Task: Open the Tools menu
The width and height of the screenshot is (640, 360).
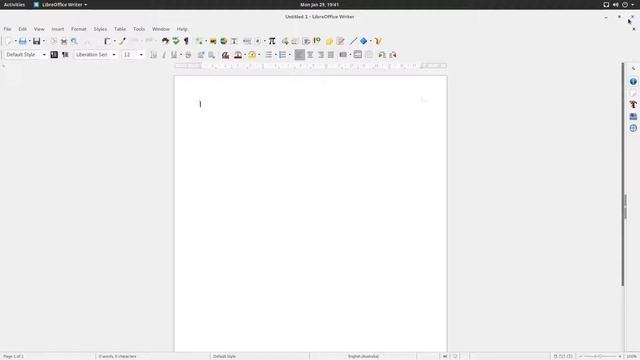Action: [x=139, y=29]
